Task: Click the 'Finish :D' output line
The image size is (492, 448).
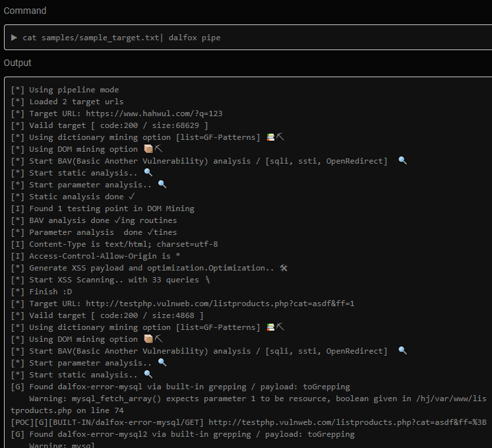Action: point(42,292)
